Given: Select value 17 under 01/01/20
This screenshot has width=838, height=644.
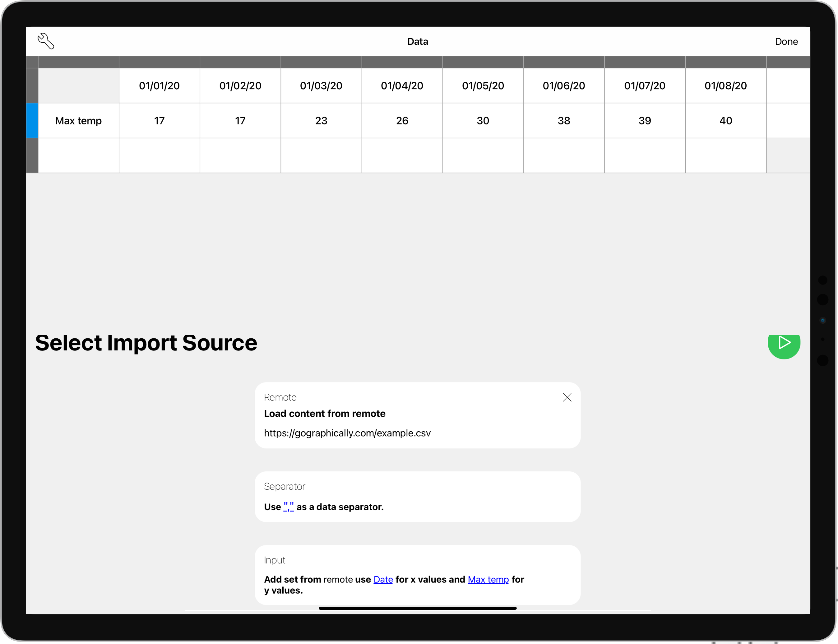Looking at the screenshot, I should (160, 120).
